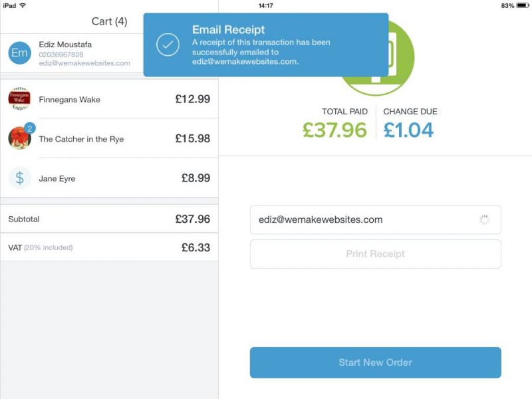Dismiss the Email Receipt notification banner

tap(266, 45)
